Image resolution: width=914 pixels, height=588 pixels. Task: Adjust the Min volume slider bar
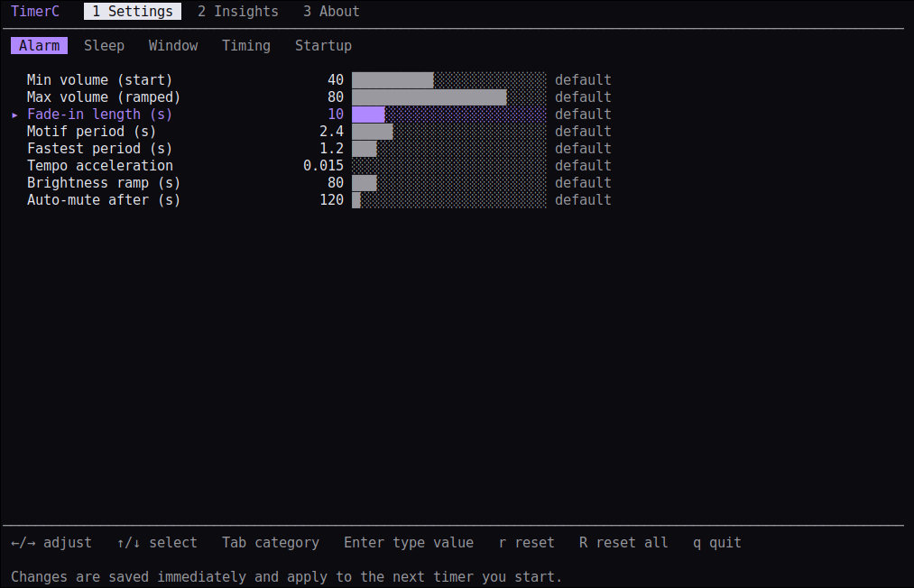coord(448,80)
